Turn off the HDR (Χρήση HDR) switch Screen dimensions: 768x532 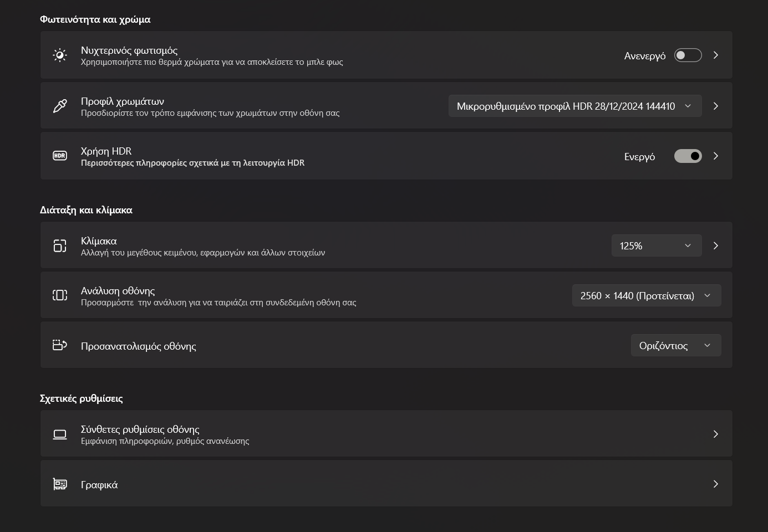[688, 156]
